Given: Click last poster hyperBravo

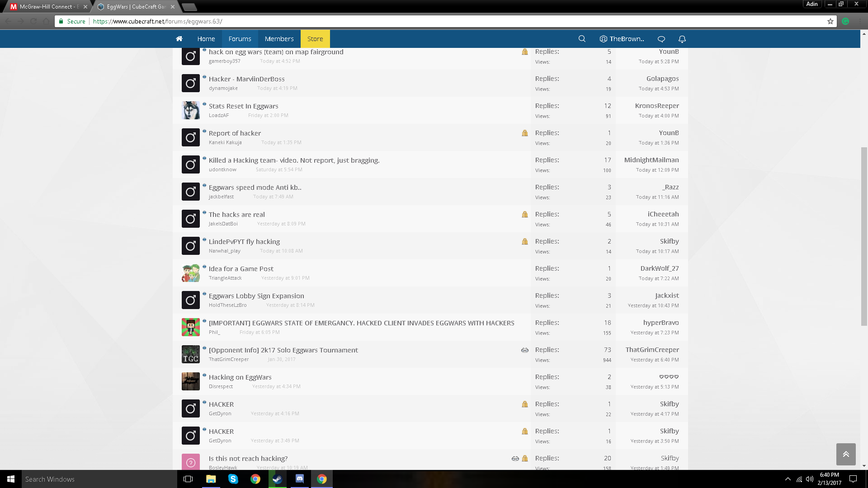Looking at the screenshot, I should [661, 323].
